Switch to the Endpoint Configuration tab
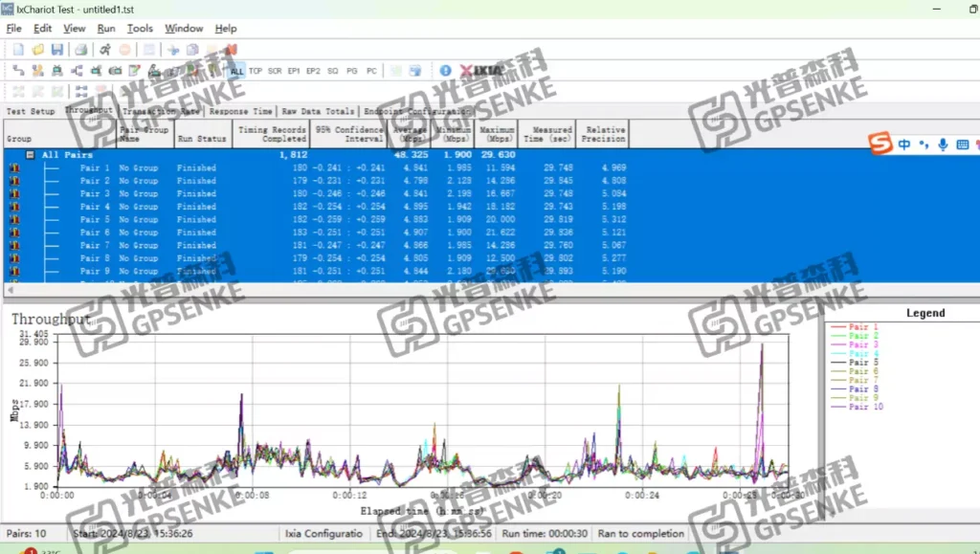980x554 pixels. [415, 111]
